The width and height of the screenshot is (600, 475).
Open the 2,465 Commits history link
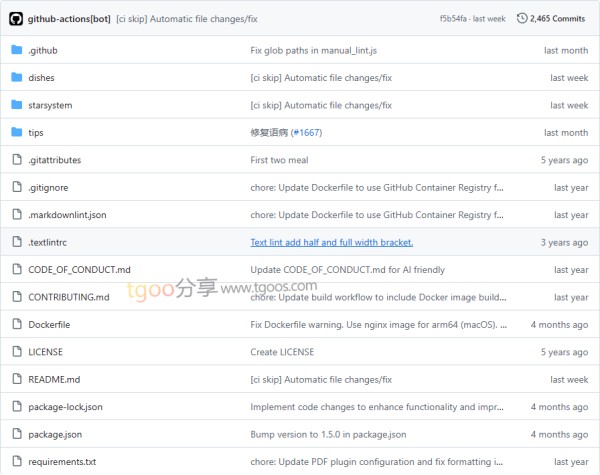[557, 18]
